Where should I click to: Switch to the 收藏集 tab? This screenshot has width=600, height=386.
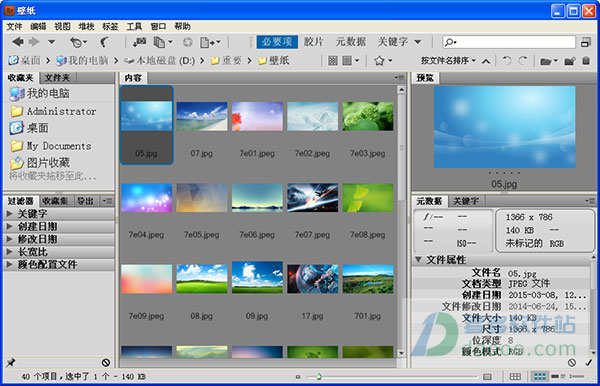point(55,201)
